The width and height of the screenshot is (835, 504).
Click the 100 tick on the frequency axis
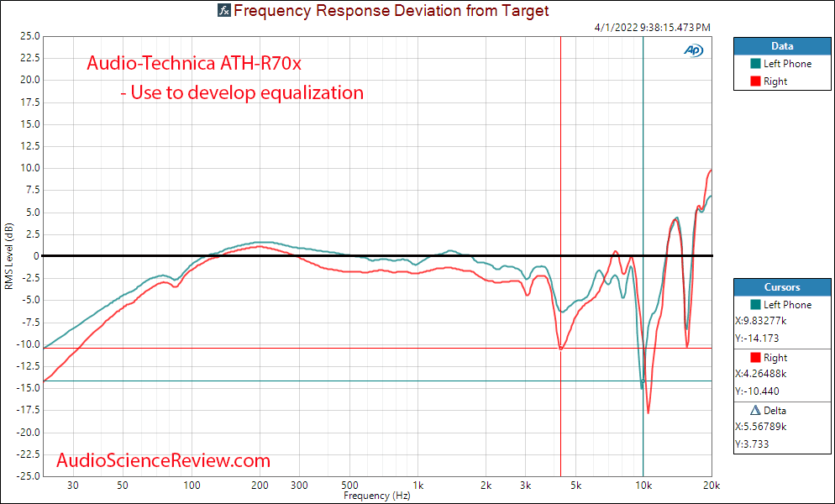192,486
